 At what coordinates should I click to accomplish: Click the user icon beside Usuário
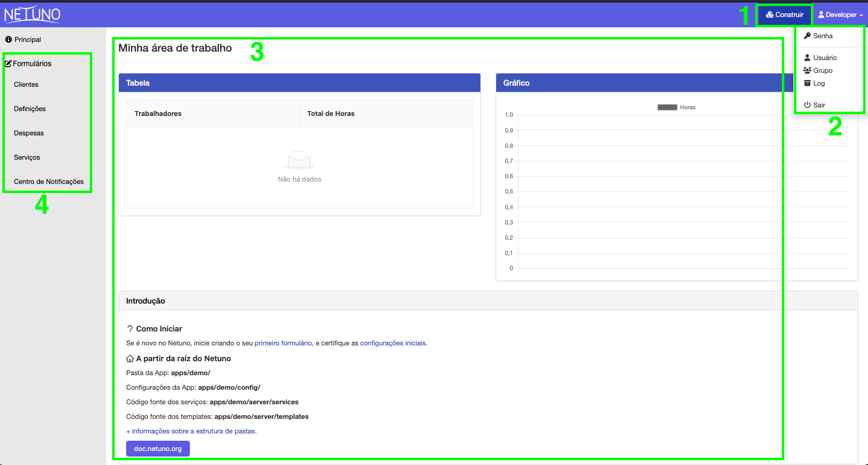pyautogui.click(x=807, y=58)
